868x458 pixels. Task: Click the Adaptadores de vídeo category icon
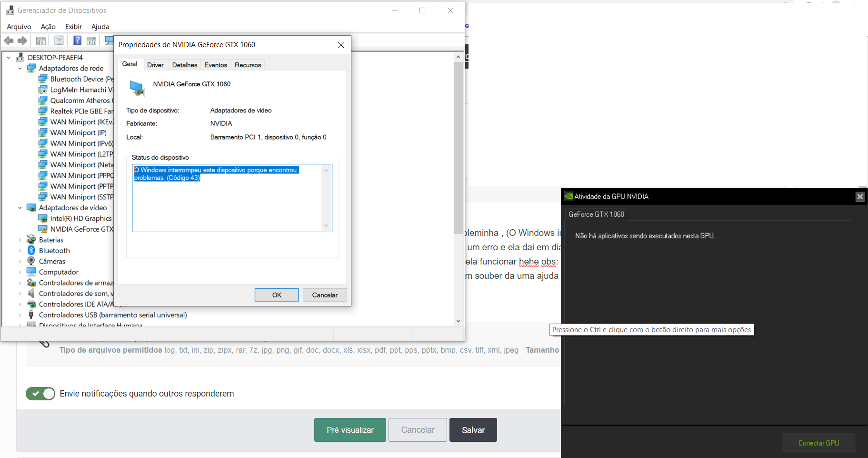pos(31,208)
